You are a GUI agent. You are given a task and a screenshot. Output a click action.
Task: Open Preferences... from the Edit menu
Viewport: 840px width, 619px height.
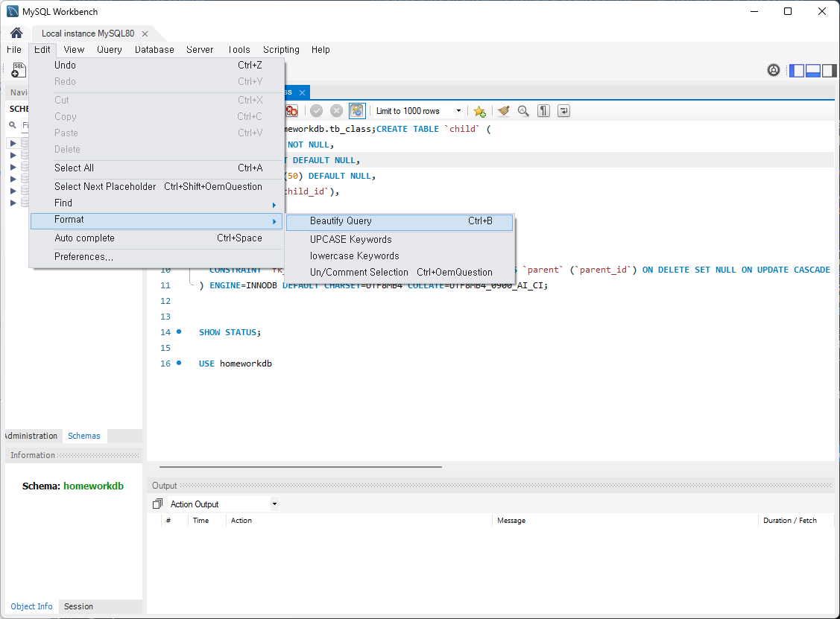tap(157, 257)
